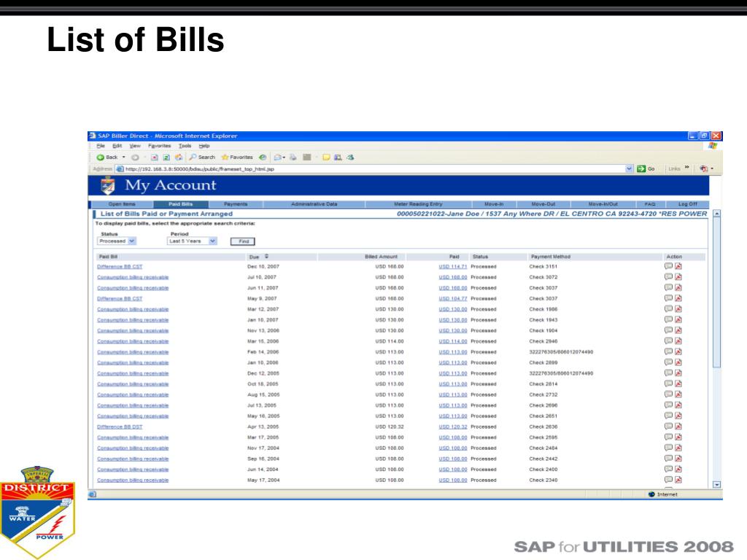This screenshot has height=560, width=747.
Task: Open the Favorites star toolbar button
Action: (237, 157)
